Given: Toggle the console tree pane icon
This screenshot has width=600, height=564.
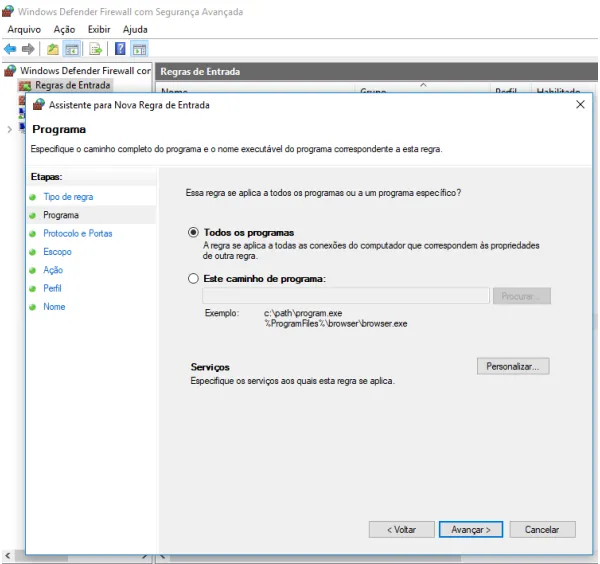Looking at the screenshot, I should 72,49.
